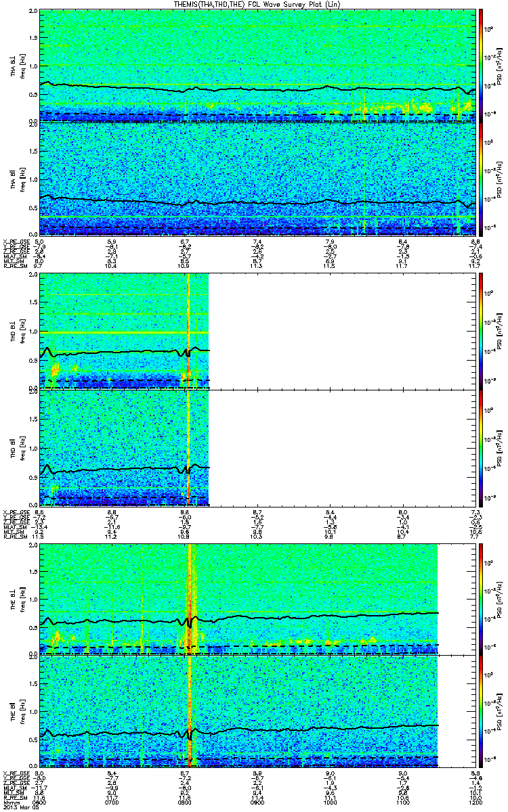508x812 pixels.
Task: Click the PSD colorbar beside THE B-parallel panel
Action: [x=482, y=713]
